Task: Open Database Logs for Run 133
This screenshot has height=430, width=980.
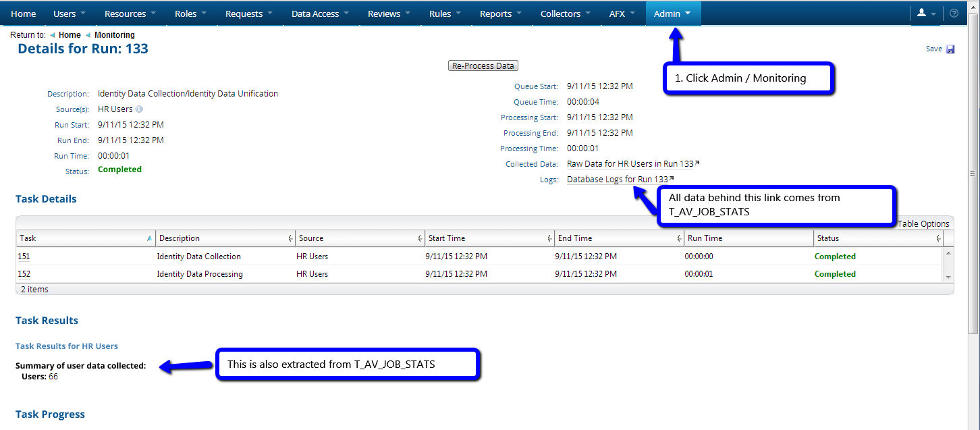Action: pyautogui.click(x=616, y=179)
